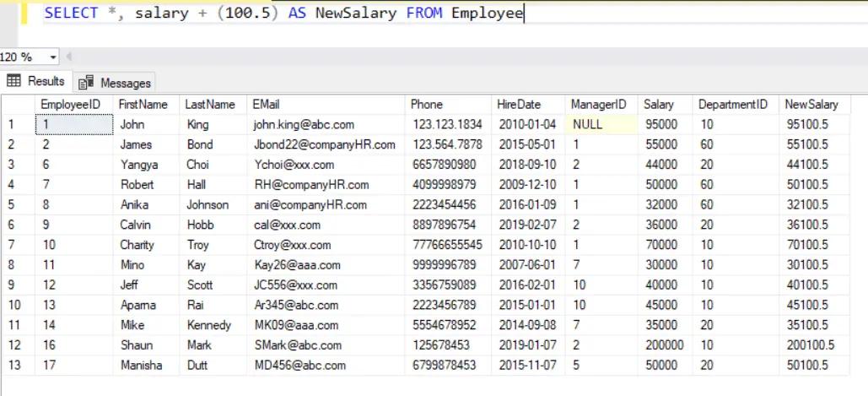Screen dimensions: 868x396
Task: Click into the SELECT query text in the editor
Action: coord(283,14)
